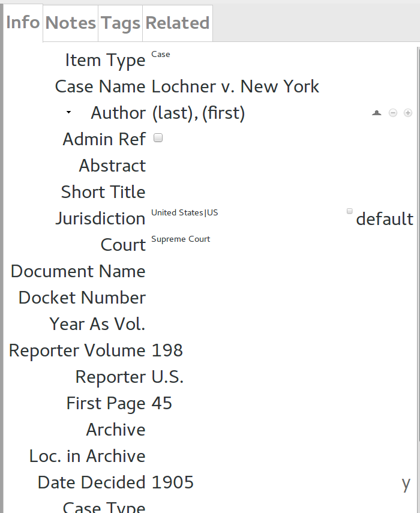Edit the Date Decided value 1905

[x=172, y=482]
